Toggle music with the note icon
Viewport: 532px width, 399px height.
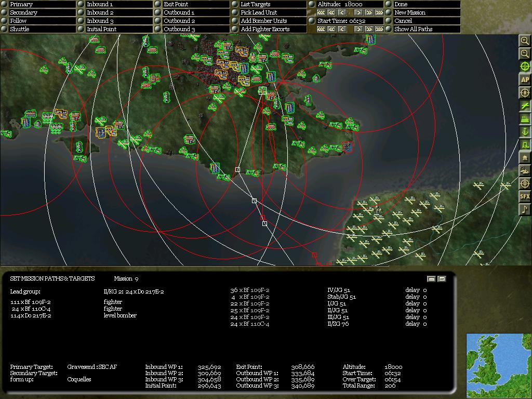coord(525,209)
